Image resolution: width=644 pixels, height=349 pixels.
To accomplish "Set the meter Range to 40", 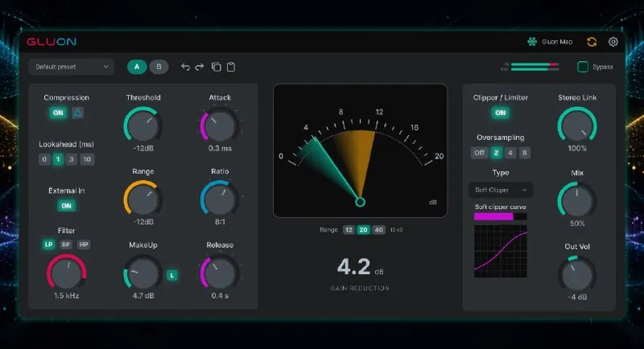I will (x=378, y=230).
